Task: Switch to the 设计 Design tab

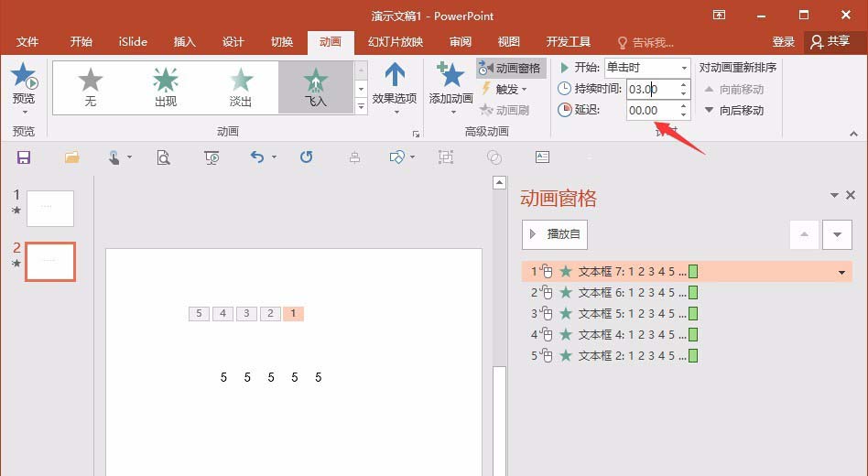Action: coord(233,41)
